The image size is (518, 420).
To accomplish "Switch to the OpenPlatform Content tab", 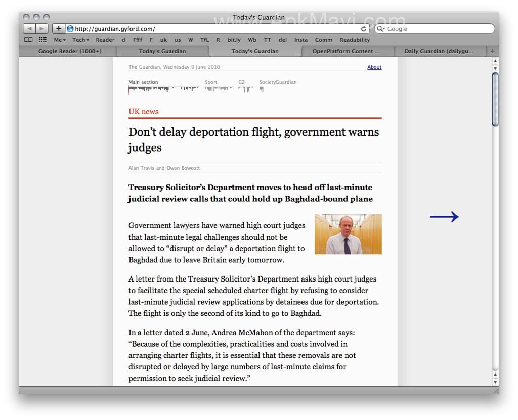I will pyautogui.click(x=346, y=51).
